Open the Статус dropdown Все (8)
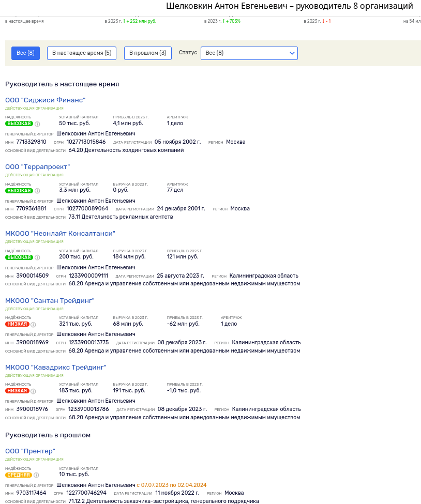 click(x=249, y=53)
